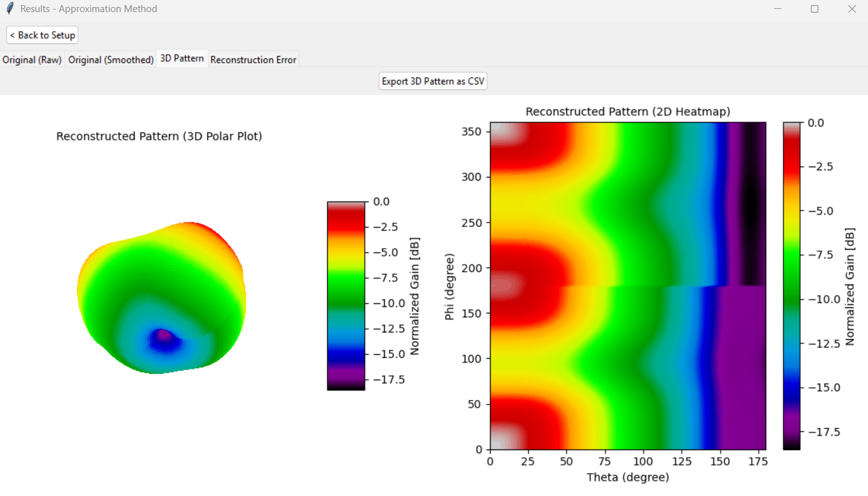
Task: Click the Reconstructed Pattern (2D Heatmap) title
Action: tap(628, 112)
